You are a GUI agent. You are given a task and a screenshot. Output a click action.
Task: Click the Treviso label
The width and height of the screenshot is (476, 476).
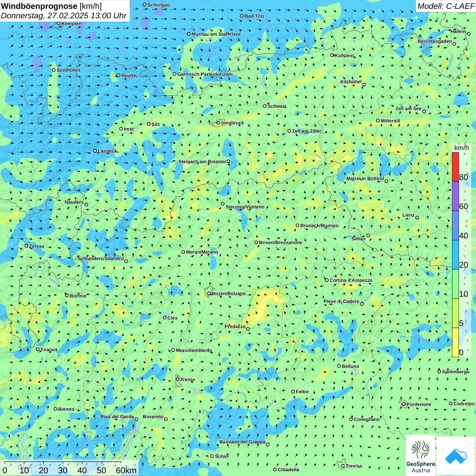354,466
